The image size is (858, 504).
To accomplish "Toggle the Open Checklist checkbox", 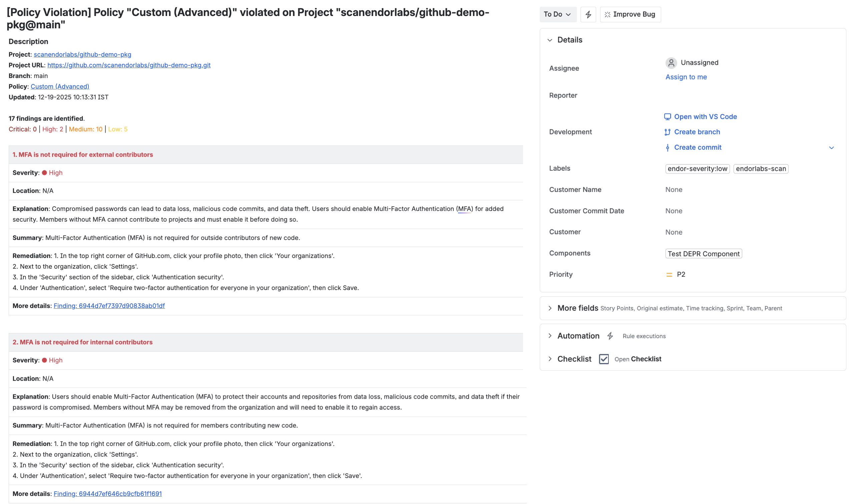I will [x=604, y=359].
